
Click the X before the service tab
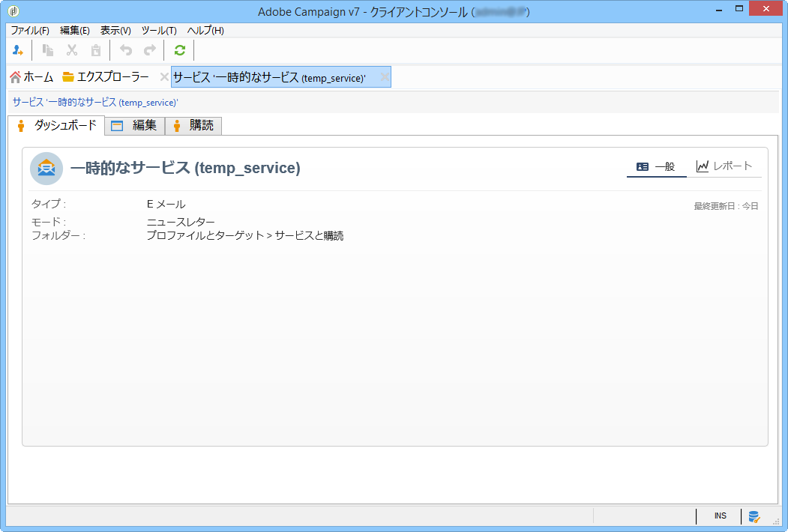coord(164,77)
